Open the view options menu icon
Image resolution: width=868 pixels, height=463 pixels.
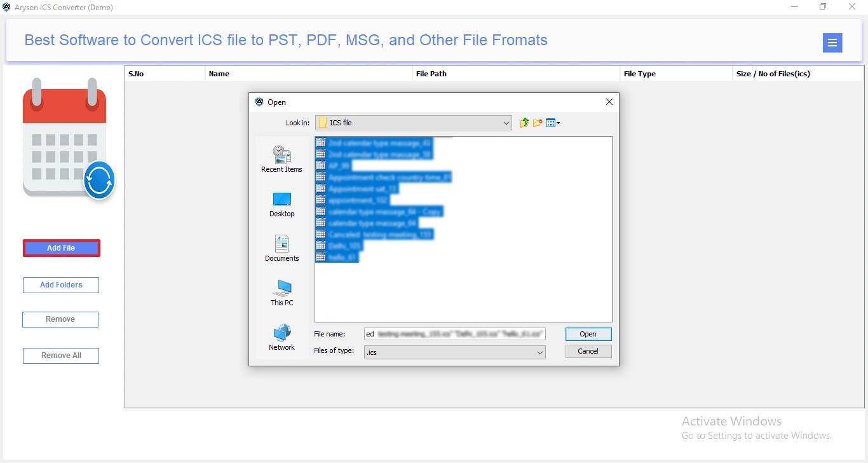tap(552, 123)
